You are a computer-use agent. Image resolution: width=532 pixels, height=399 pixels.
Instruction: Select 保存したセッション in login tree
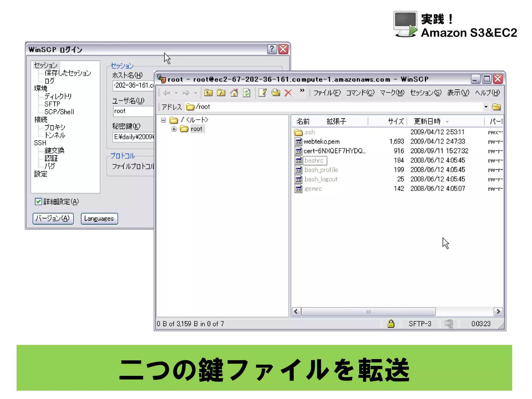[x=68, y=73]
